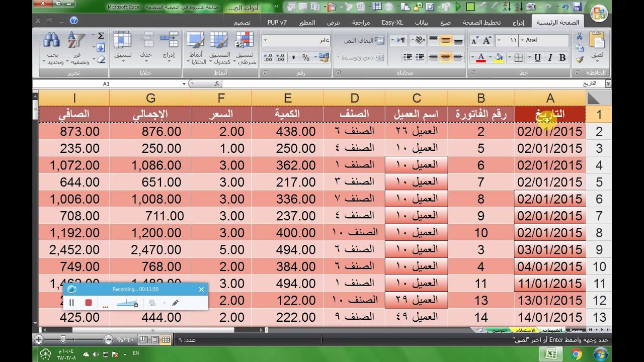The image size is (644, 362).
Task: Click the Copy icon in clipboard group
Action: [579, 48]
